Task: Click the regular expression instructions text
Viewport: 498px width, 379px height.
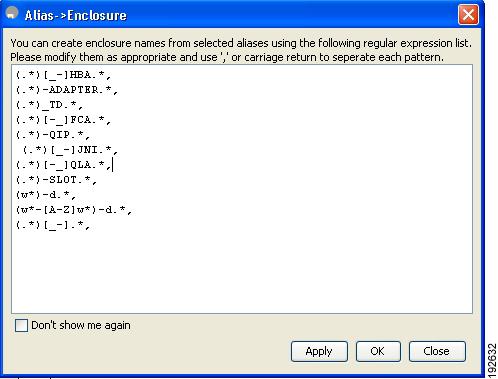Action: (x=241, y=50)
